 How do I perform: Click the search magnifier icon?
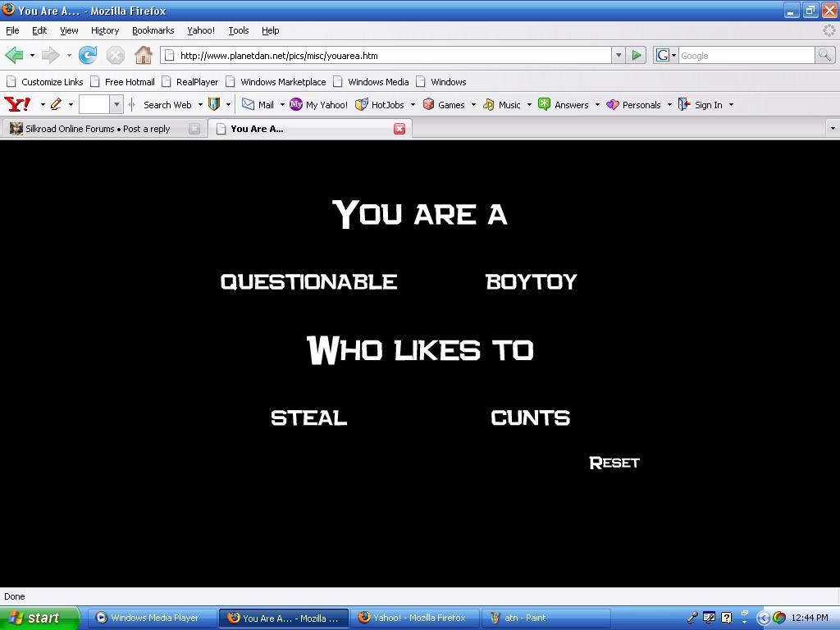(824, 55)
